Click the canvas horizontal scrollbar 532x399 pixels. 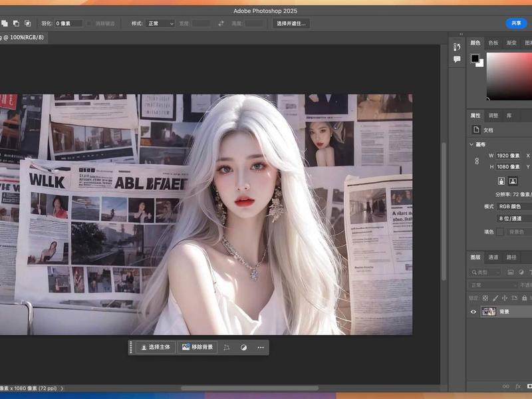[x=250, y=388]
